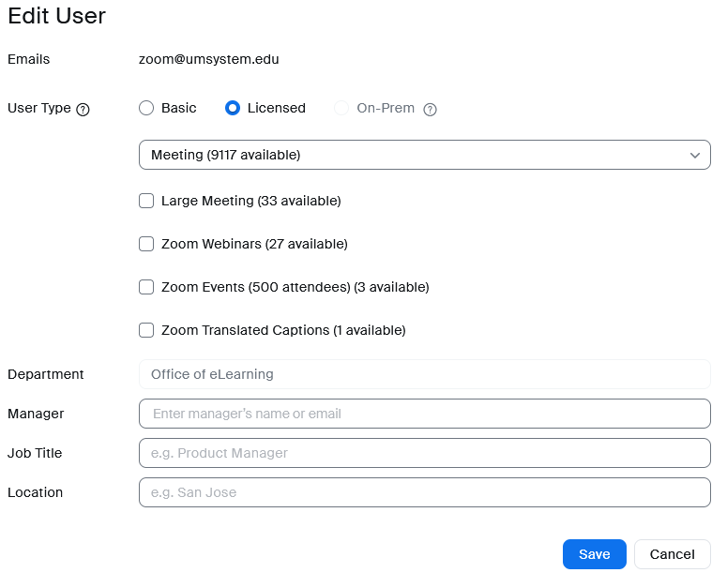Screen dimensions: 727x588
Task: Click the Emails label
Action: pos(29,59)
